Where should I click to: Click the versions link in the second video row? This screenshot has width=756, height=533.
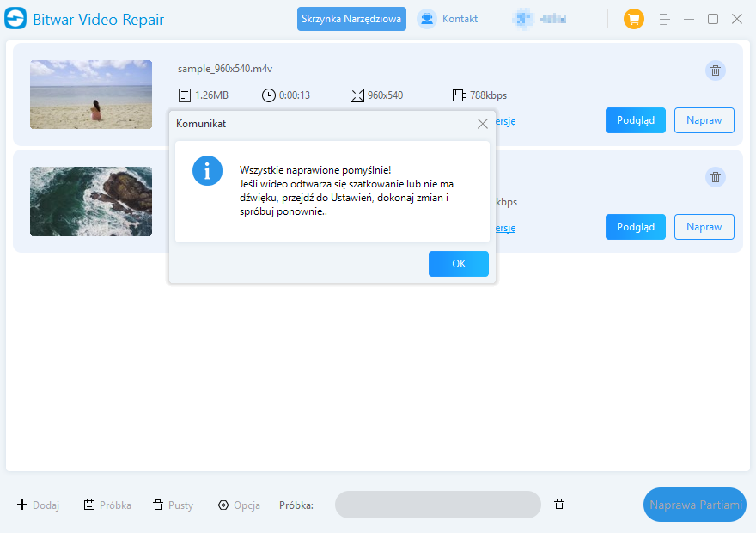coord(506,228)
